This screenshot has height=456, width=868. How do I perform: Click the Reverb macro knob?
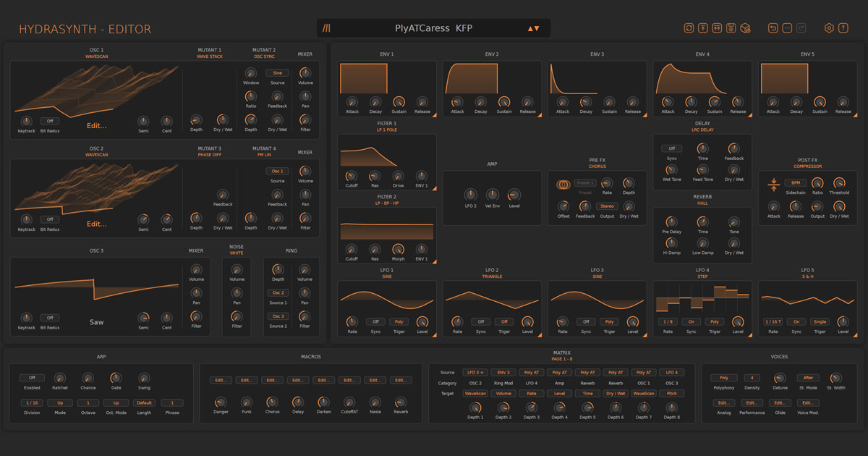tap(401, 402)
